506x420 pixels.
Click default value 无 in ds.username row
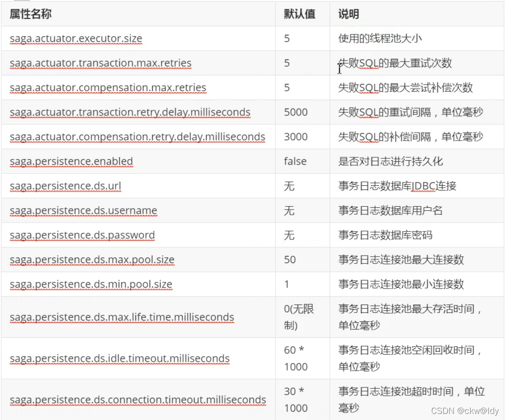(x=289, y=210)
